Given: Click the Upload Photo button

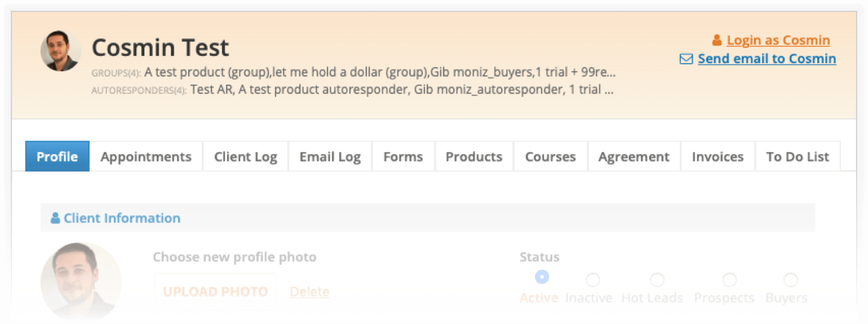Looking at the screenshot, I should 215,292.
